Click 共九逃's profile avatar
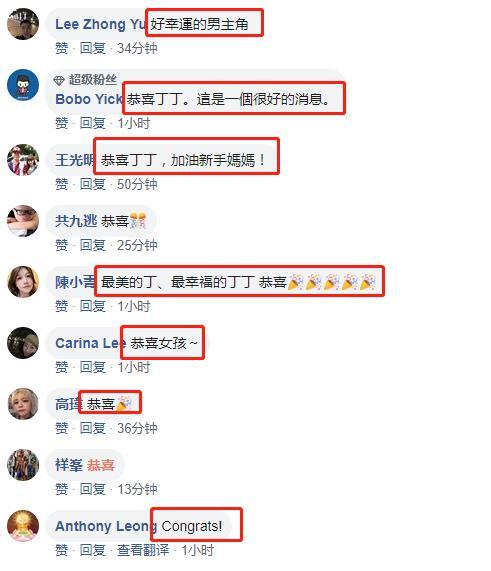The height and width of the screenshot is (571, 491). click(x=23, y=221)
